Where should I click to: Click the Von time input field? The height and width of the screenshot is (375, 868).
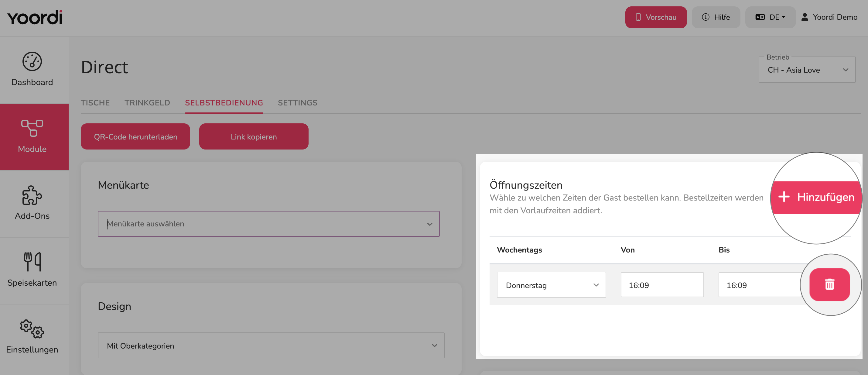pos(662,285)
